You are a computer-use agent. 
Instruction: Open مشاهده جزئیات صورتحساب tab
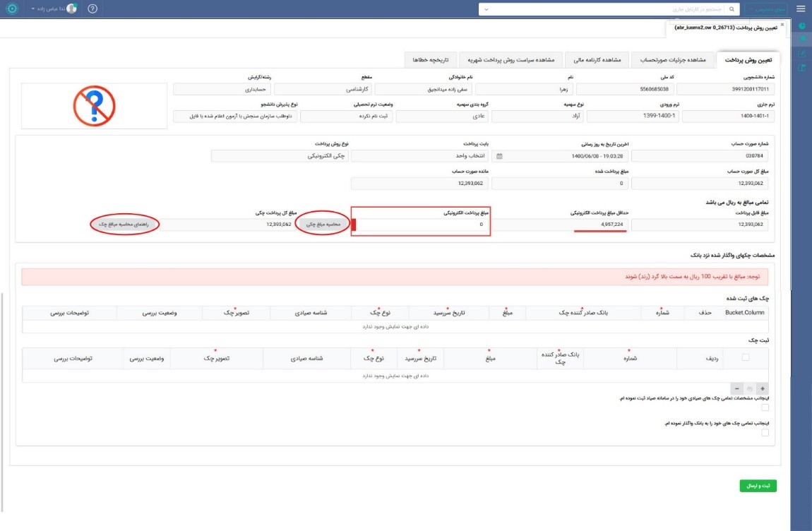(x=673, y=60)
